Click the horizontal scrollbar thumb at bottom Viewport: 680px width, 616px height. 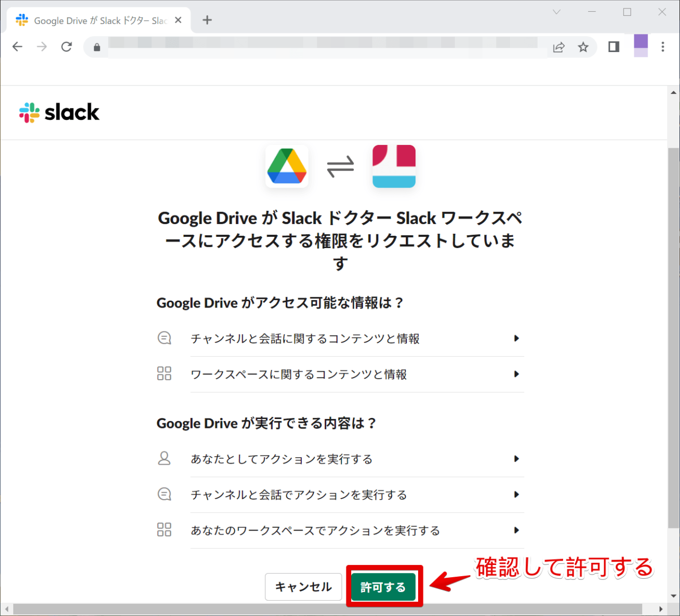[327, 609]
